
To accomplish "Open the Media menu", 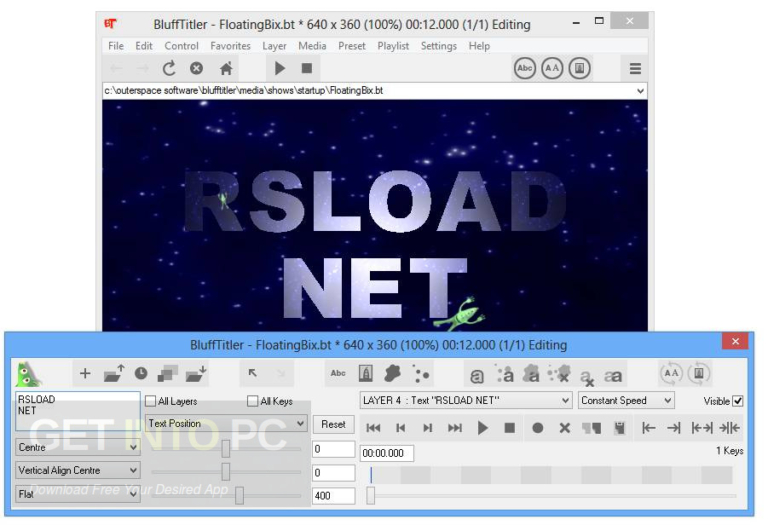I will point(312,46).
